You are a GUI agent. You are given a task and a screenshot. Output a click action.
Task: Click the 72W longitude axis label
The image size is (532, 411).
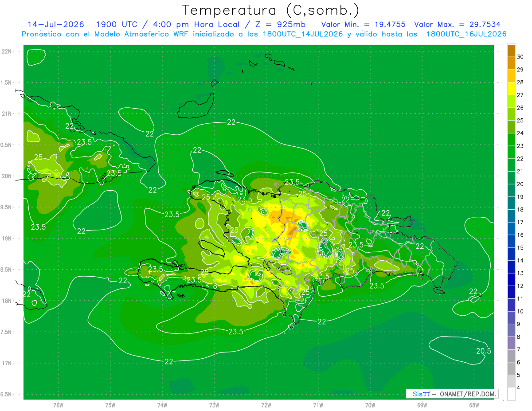coord(266,405)
